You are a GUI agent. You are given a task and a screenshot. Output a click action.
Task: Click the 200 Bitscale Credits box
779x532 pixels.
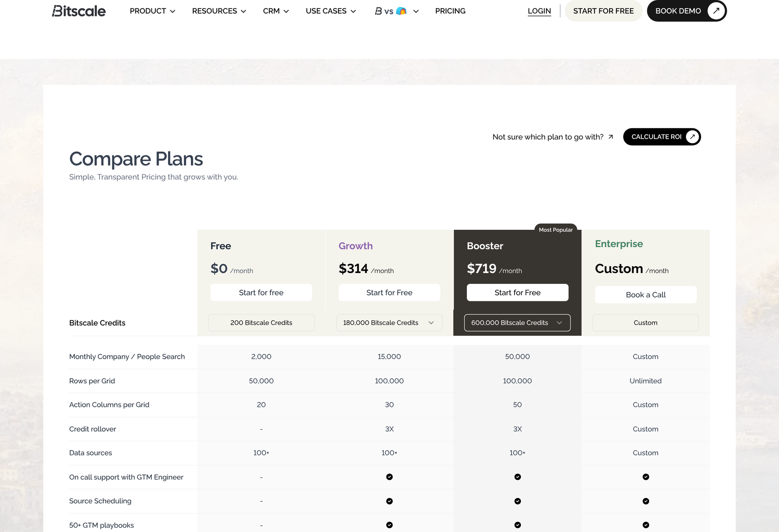tap(261, 323)
